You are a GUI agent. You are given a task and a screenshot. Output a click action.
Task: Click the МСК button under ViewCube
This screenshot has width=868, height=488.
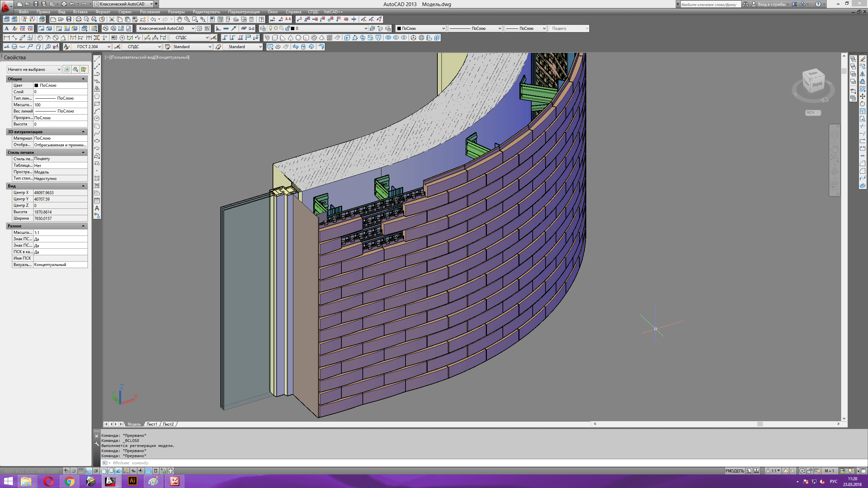[x=812, y=113]
